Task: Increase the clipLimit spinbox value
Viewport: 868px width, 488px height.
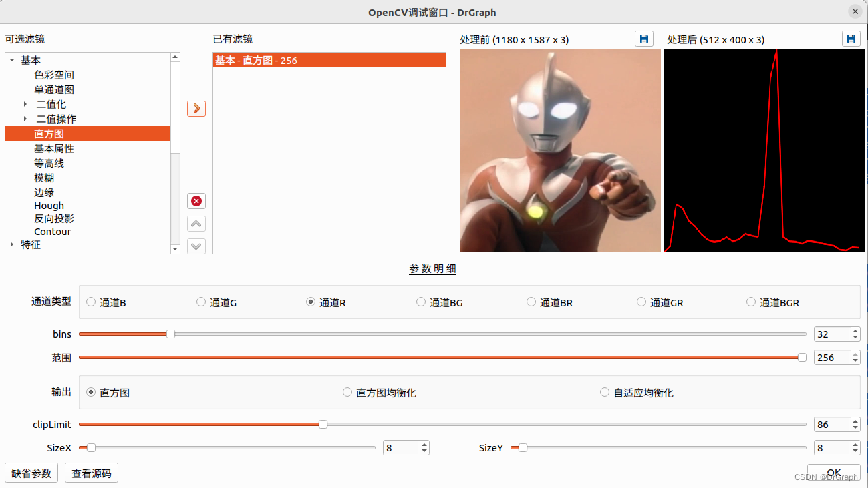Action: click(x=855, y=421)
